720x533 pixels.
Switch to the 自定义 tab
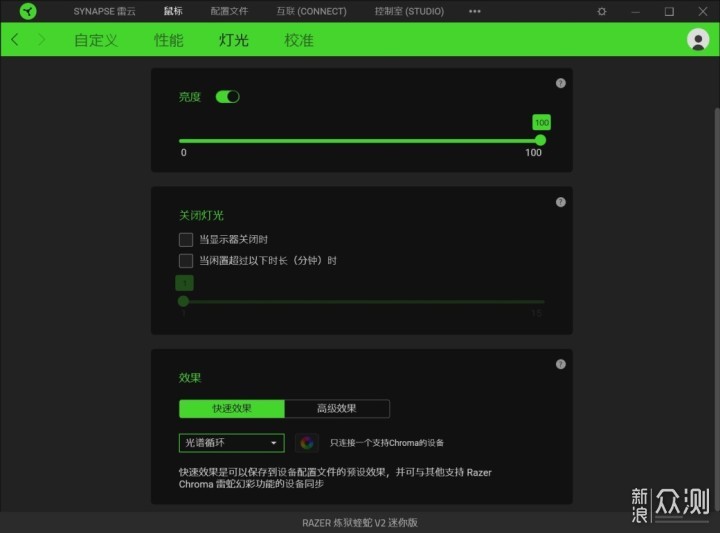click(96, 40)
